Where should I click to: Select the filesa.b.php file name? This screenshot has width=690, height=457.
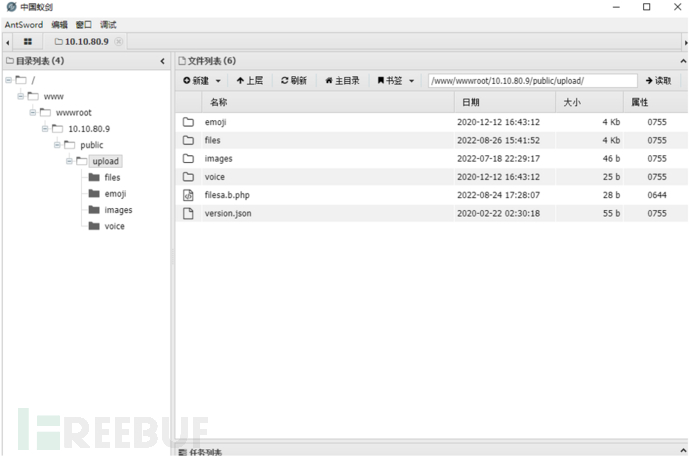pyautogui.click(x=227, y=195)
